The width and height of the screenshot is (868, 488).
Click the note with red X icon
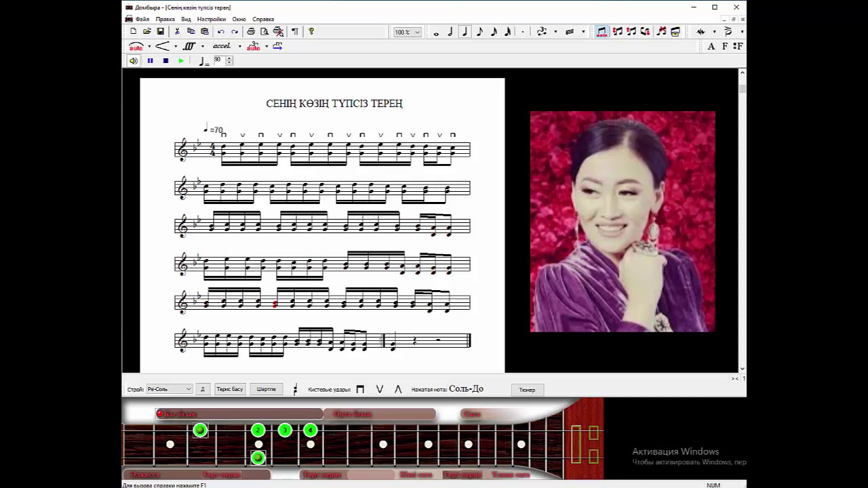click(x=661, y=32)
